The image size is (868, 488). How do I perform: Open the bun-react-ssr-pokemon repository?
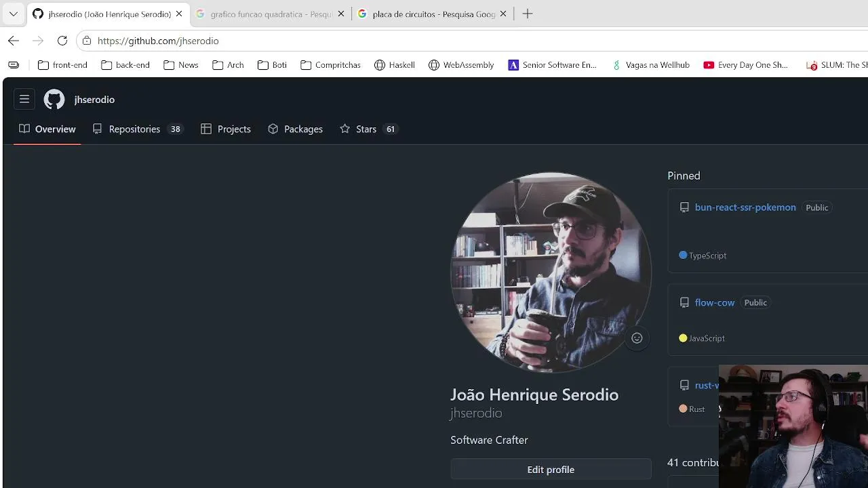(745, 207)
